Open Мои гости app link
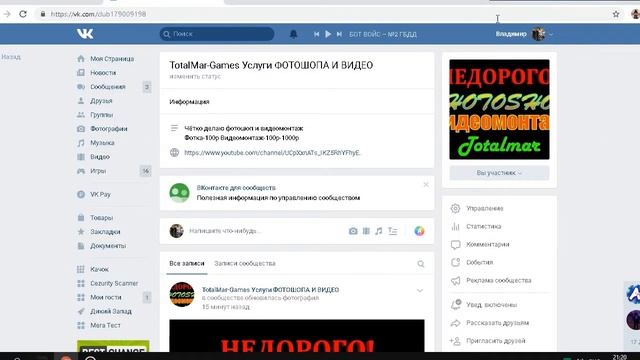Screen dimensions: 640x360 pyautogui.click(x=106, y=297)
